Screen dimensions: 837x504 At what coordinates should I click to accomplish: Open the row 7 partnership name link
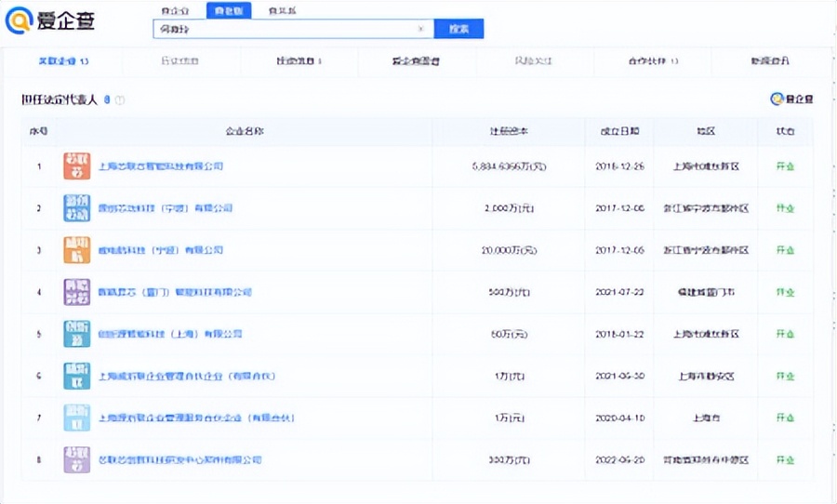tap(196, 418)
